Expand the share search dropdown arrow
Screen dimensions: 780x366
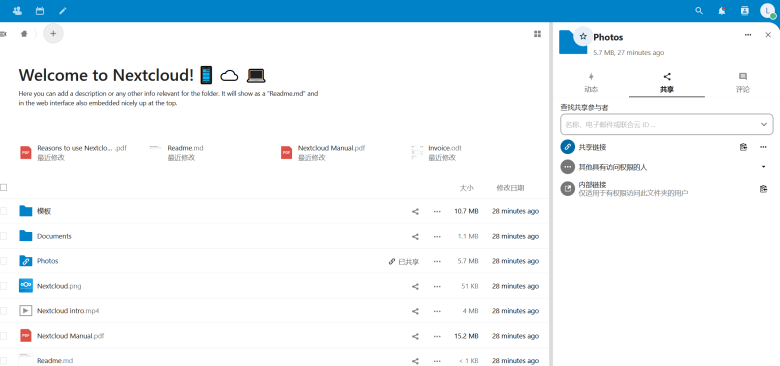764,124
